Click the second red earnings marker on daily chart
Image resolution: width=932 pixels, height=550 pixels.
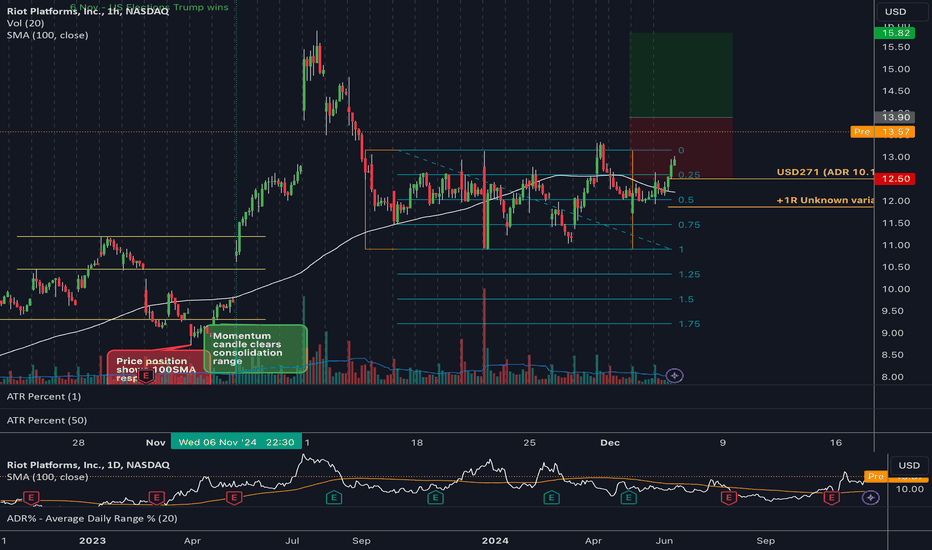[x=156, y=497]
